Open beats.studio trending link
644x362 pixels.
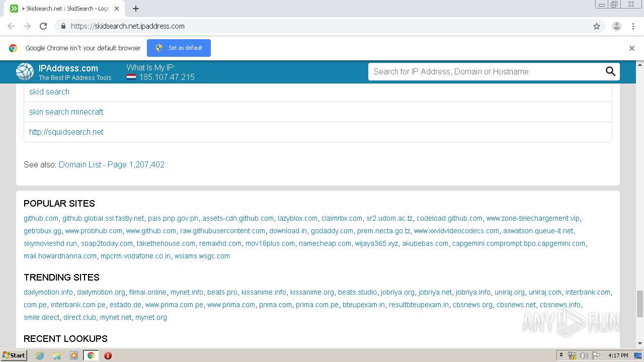coord(357,292)
